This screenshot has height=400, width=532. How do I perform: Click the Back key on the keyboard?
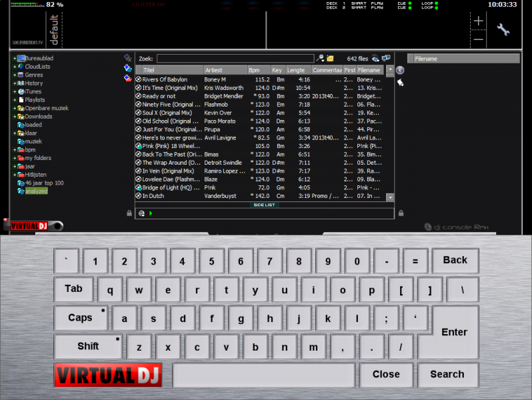coord(455,261)
